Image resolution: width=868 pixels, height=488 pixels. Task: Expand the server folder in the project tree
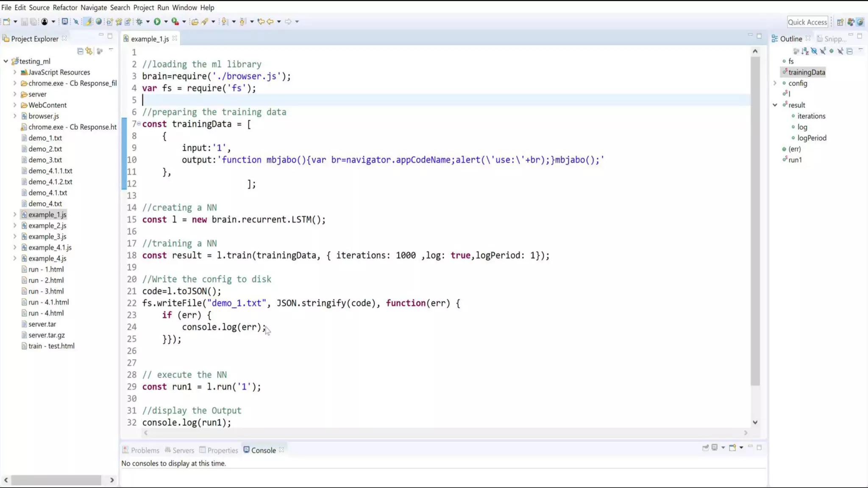coord(15,94)
